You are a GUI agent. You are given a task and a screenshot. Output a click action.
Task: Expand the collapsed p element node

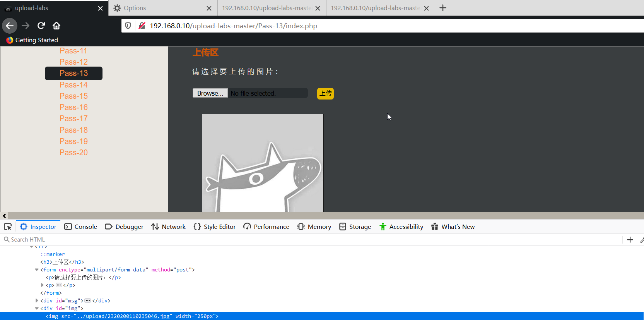pos(42,285)
